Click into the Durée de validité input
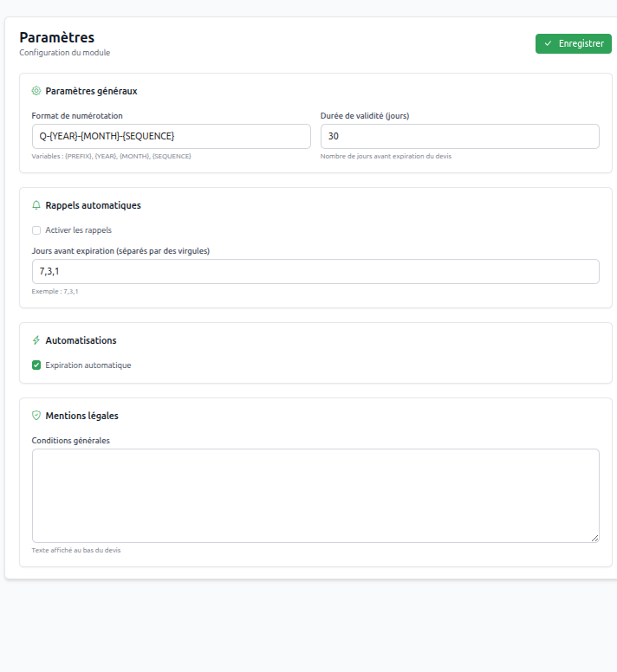The width and height of the screenshot is (617, 672). click(x=459, y=136)
